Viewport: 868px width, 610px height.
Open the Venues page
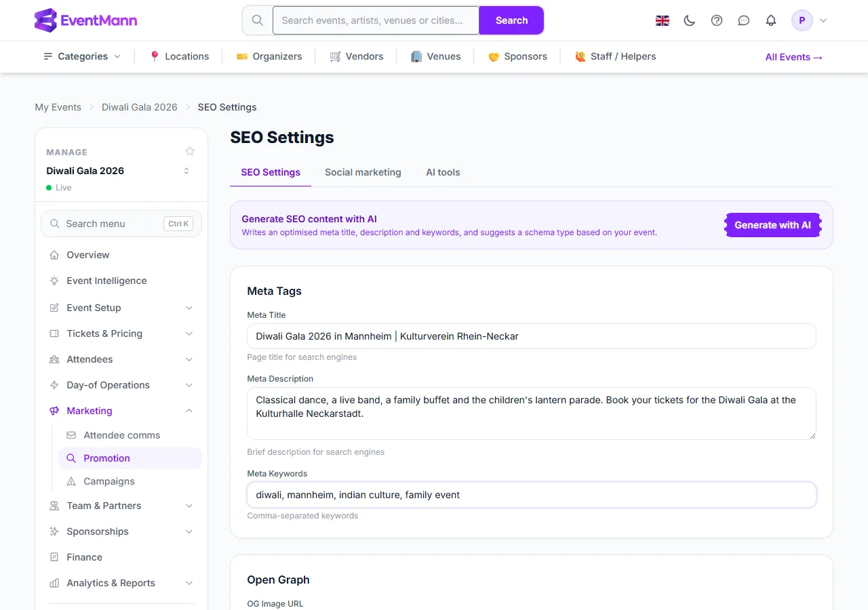click(435, 56)
